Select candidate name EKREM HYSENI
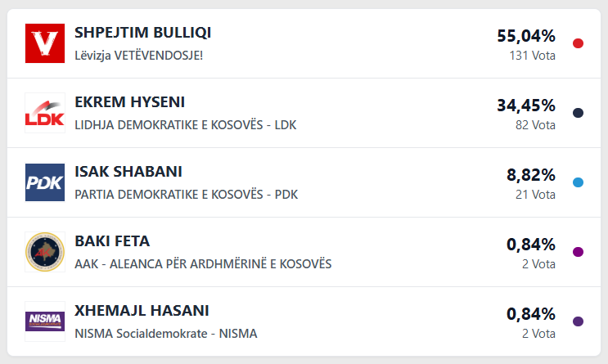 pos(129,102)
